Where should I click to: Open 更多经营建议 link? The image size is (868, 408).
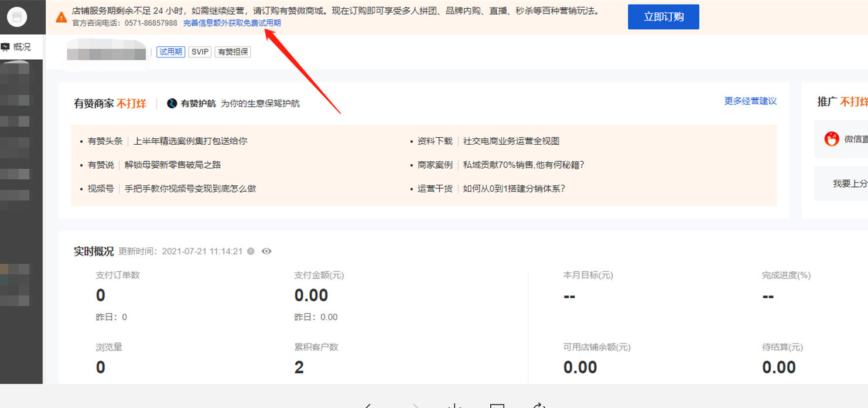pos(750,101)
